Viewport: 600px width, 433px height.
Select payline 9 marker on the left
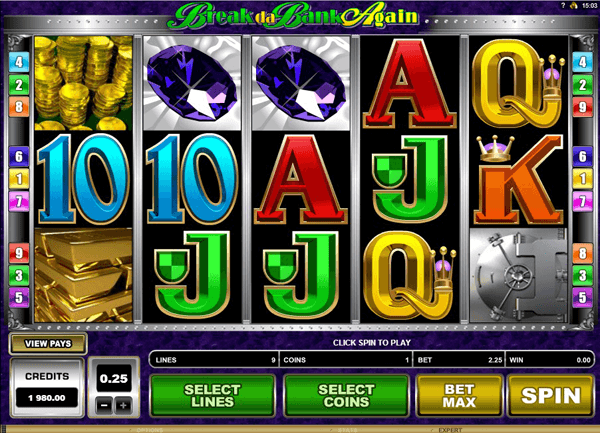pyautogui.click(x=19, y=253)
